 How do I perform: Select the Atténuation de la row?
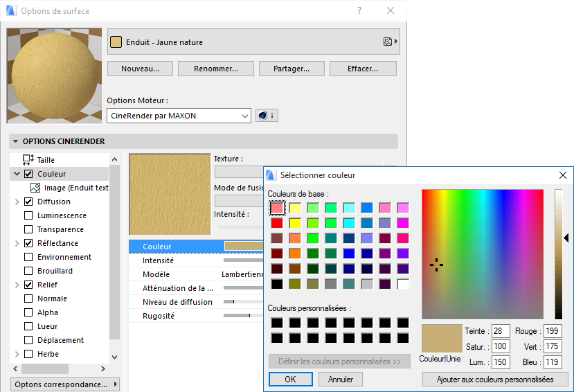pos(196,288)
